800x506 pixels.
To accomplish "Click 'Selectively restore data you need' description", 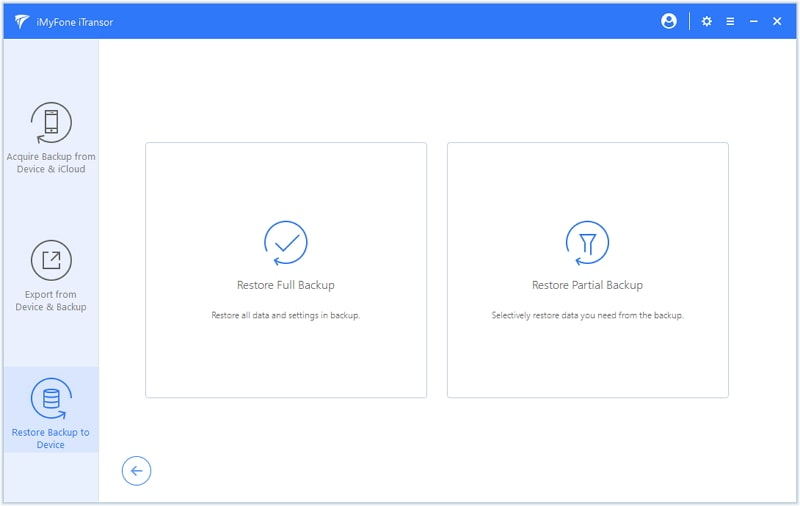I will 587,315.
